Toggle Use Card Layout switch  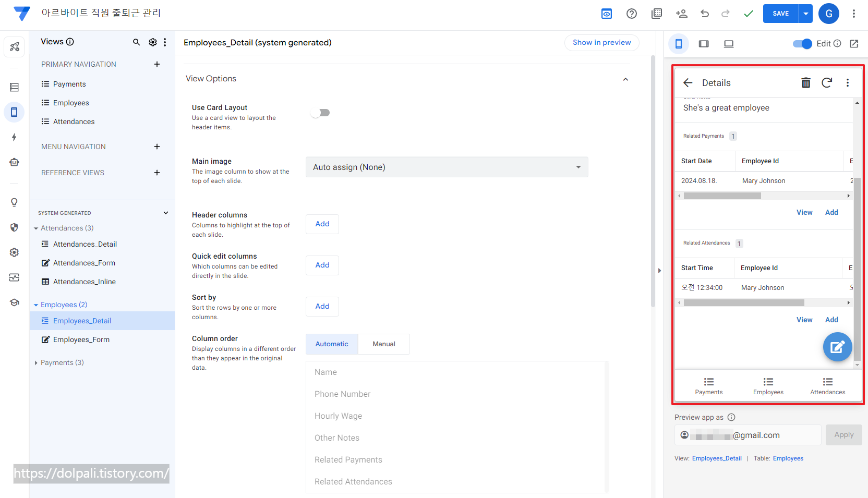click(x=320, y=113)
